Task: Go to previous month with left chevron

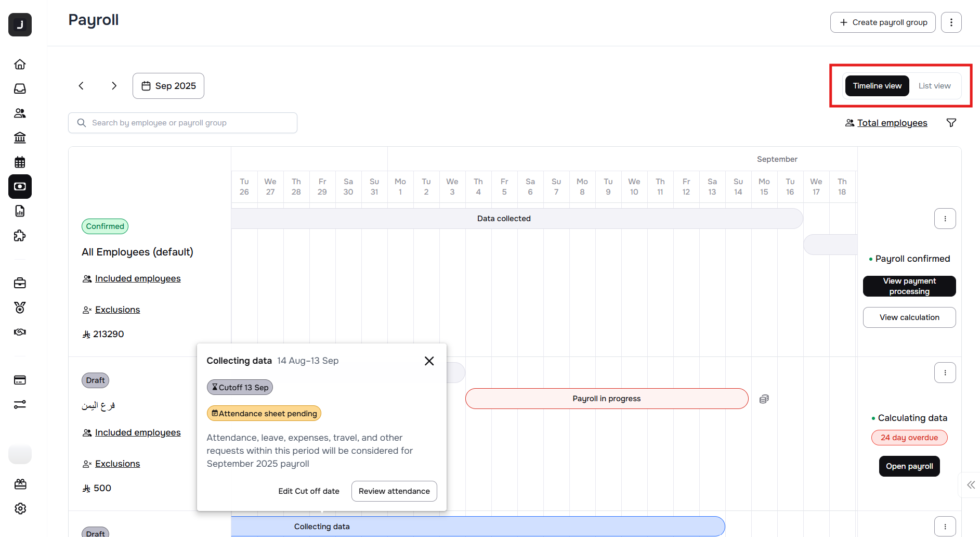Action: pyautogui.click(x=81, y=86)
